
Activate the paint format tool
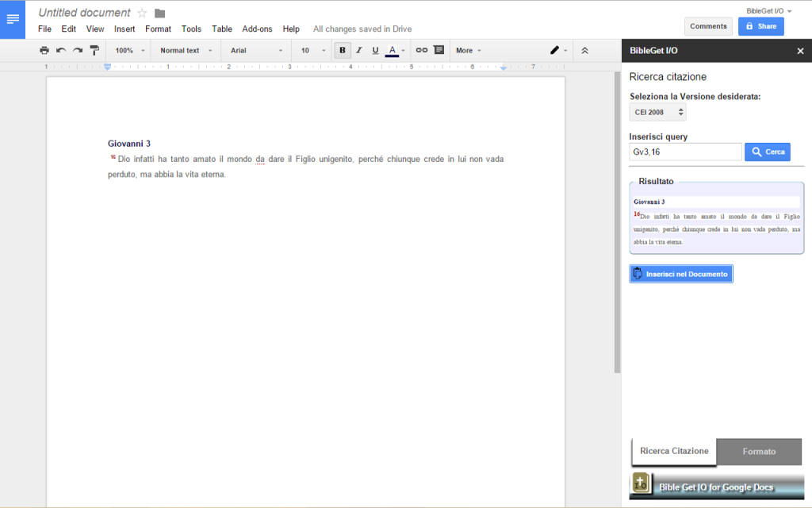(94, 50)
